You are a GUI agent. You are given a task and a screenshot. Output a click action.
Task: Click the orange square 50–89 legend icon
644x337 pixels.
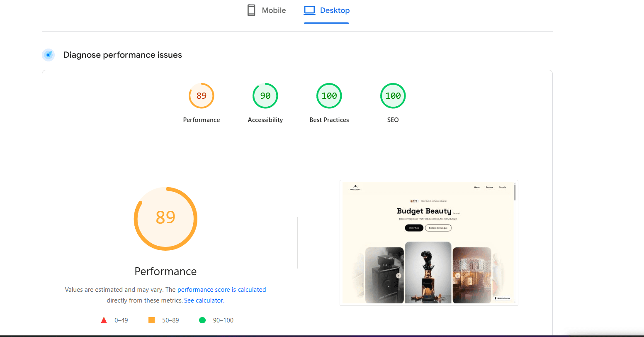(x=151, y=320)
